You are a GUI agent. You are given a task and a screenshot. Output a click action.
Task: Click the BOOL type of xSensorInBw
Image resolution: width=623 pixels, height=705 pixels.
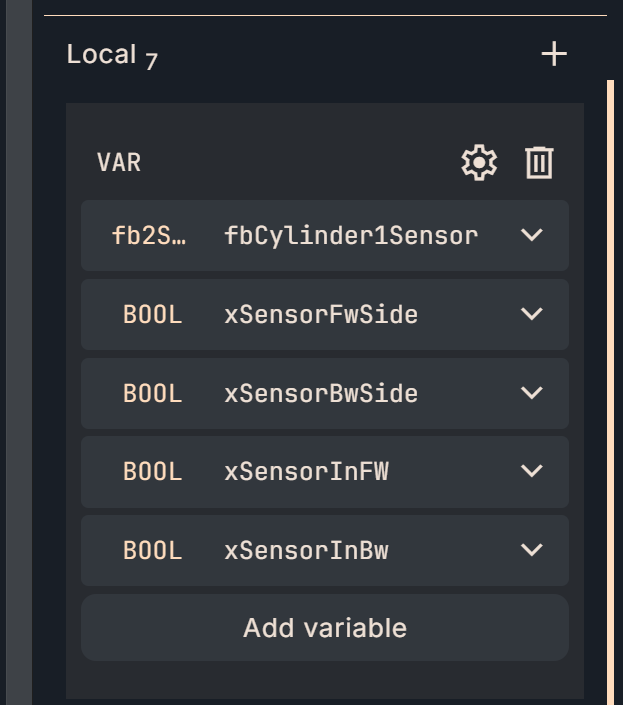click(x=152, y=550)
